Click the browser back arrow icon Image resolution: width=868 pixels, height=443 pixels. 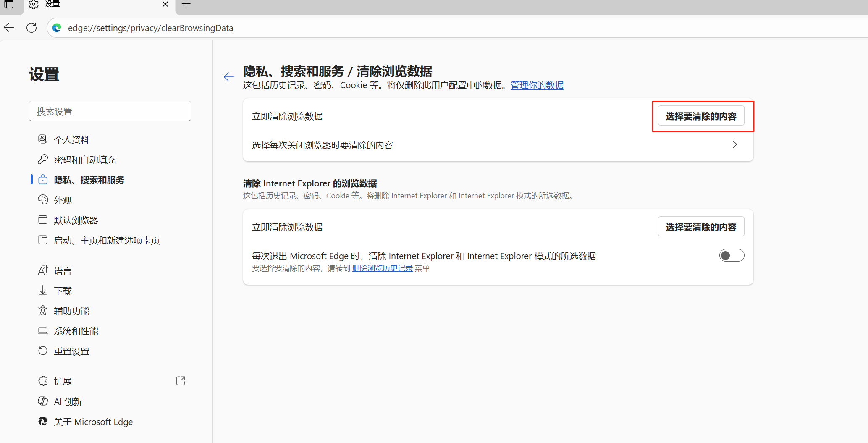9,28
